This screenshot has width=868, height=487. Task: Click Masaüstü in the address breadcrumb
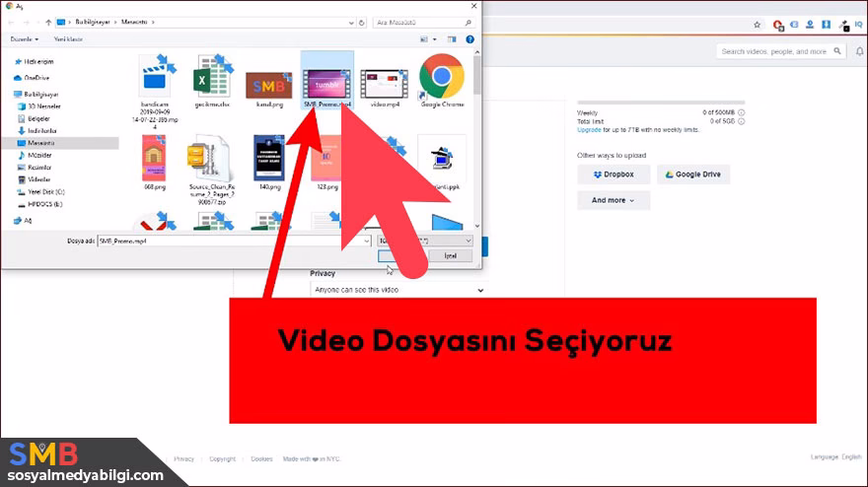(134, 22)
